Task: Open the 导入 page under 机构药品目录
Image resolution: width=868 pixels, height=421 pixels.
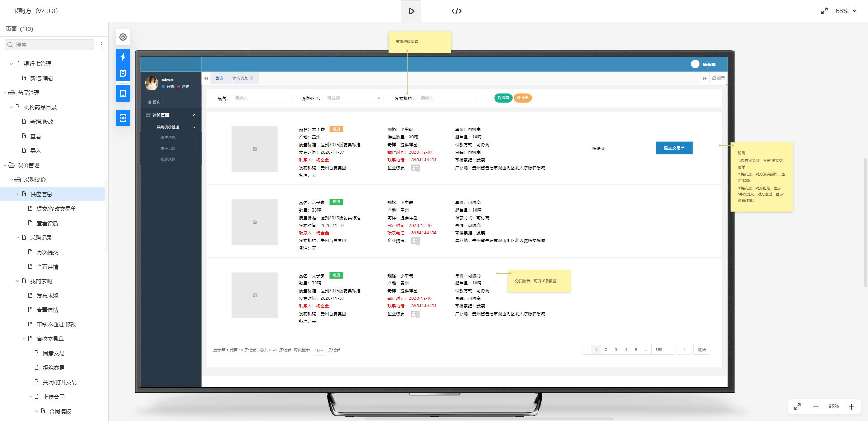Action: 36,151
